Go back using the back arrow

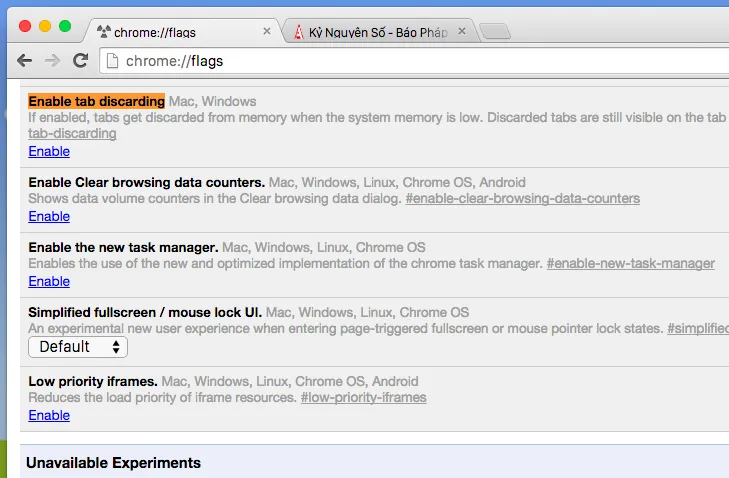coord(24,60)
